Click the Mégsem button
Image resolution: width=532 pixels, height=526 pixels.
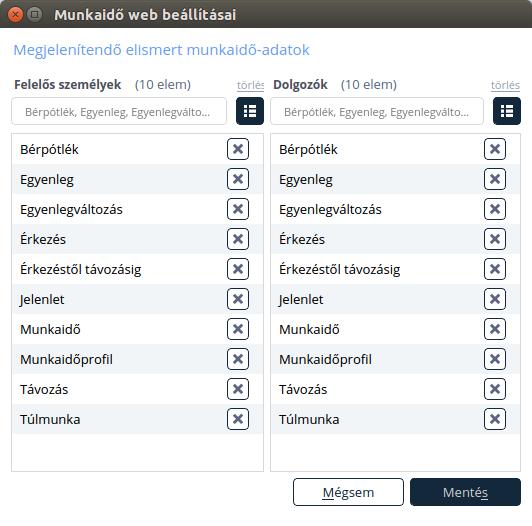(x=348, y=492)
